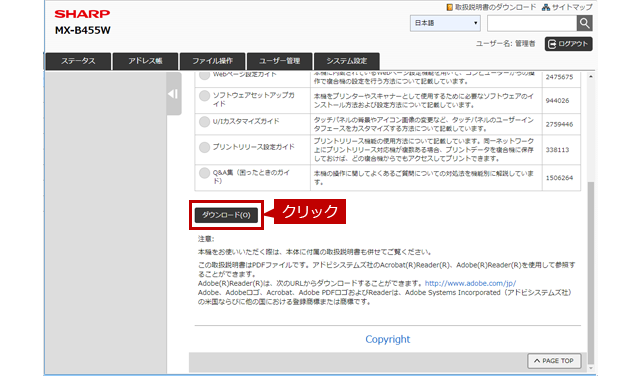The width and height of the screenshot is (640, 376).
Task: Select the プリントリリース設定ガイド radio button
Action: (204, 147)
